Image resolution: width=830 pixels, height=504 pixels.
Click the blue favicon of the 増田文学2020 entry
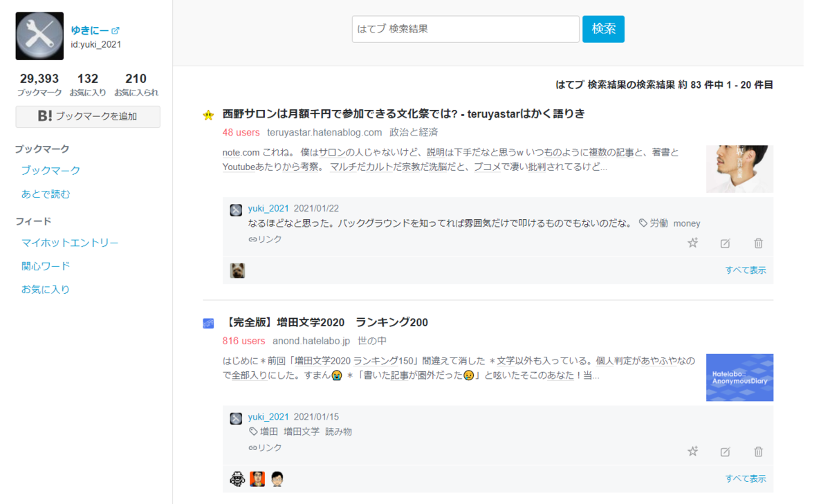[208, 323]
